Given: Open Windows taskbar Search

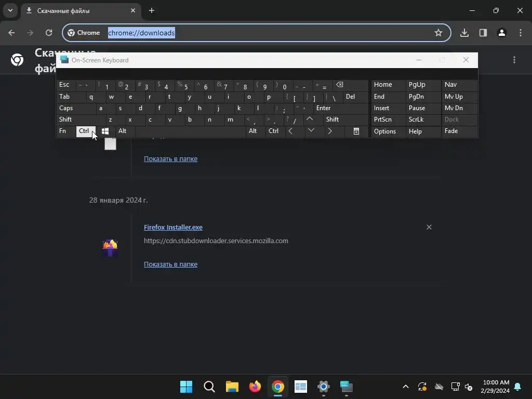Looking at the screenshot, I should [x=209, y=387].
